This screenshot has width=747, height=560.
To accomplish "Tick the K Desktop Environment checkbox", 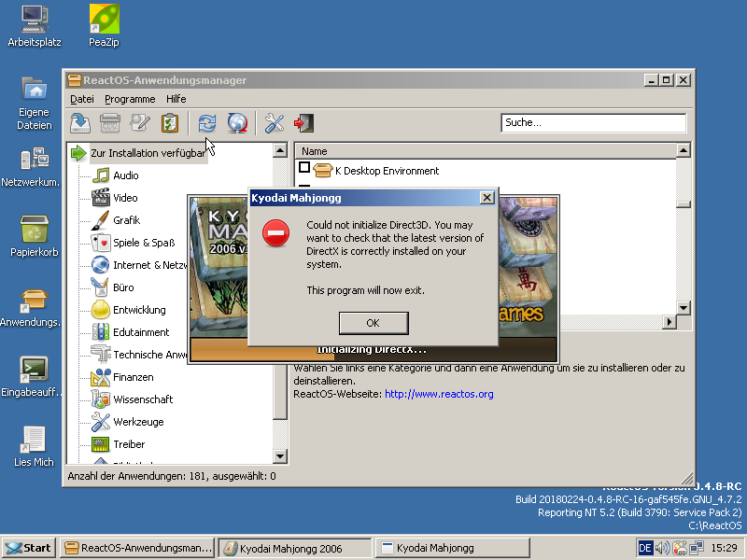I will (304, 168).
